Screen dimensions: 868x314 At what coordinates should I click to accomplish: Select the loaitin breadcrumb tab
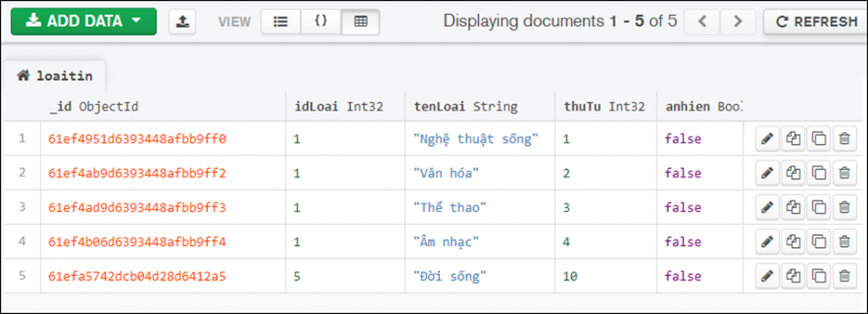pyautogui.click(x=54, y=76)
